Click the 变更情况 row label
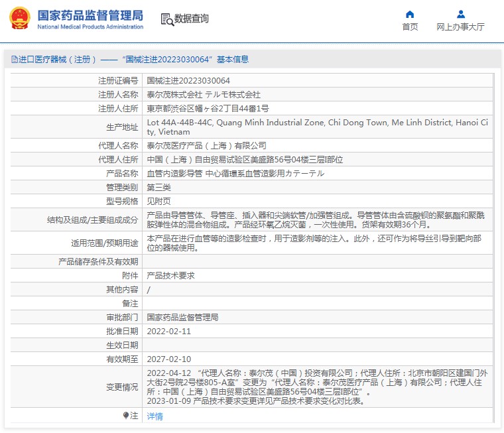This screenshot has height=433, width=504. (122, 387)
